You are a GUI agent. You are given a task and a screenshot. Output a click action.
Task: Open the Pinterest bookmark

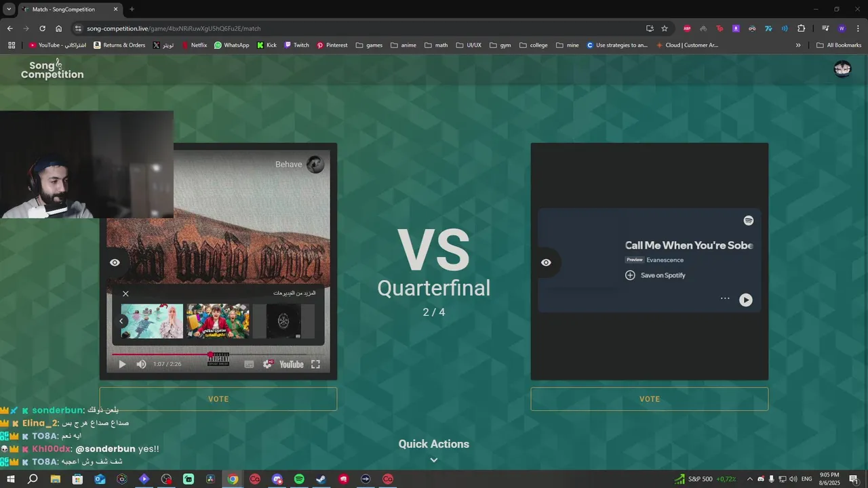tap(332, 45)
